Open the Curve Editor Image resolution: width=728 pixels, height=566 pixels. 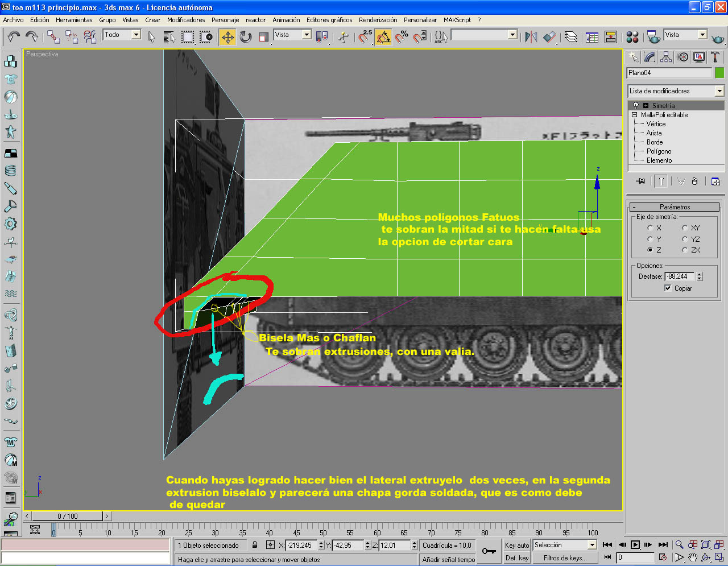pos(592,37)
